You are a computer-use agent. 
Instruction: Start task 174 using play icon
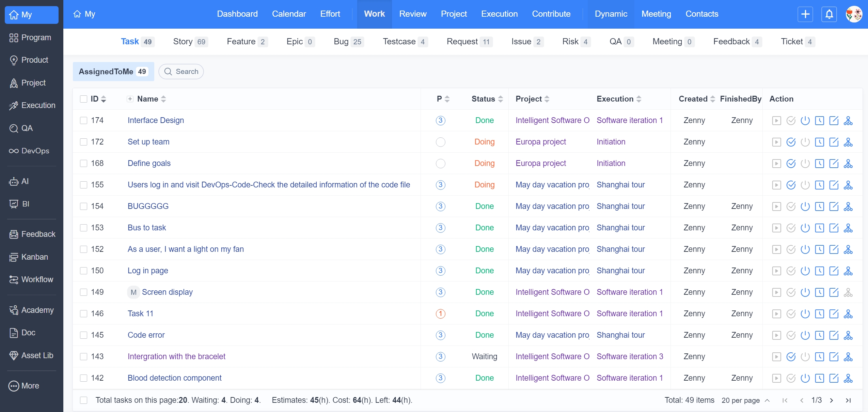pyautogui.click(x=776, y=121)
